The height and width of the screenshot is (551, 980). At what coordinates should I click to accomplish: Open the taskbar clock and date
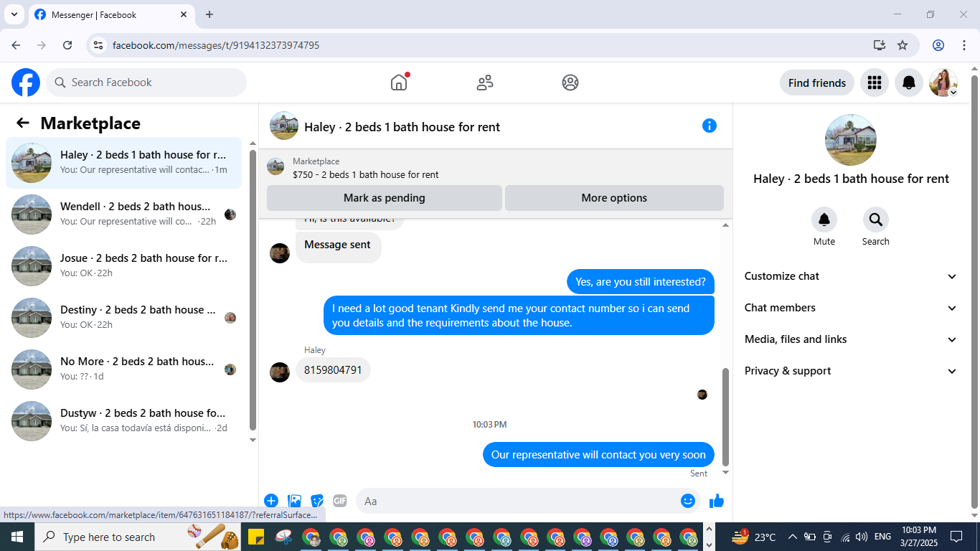[x=919, y=537]
